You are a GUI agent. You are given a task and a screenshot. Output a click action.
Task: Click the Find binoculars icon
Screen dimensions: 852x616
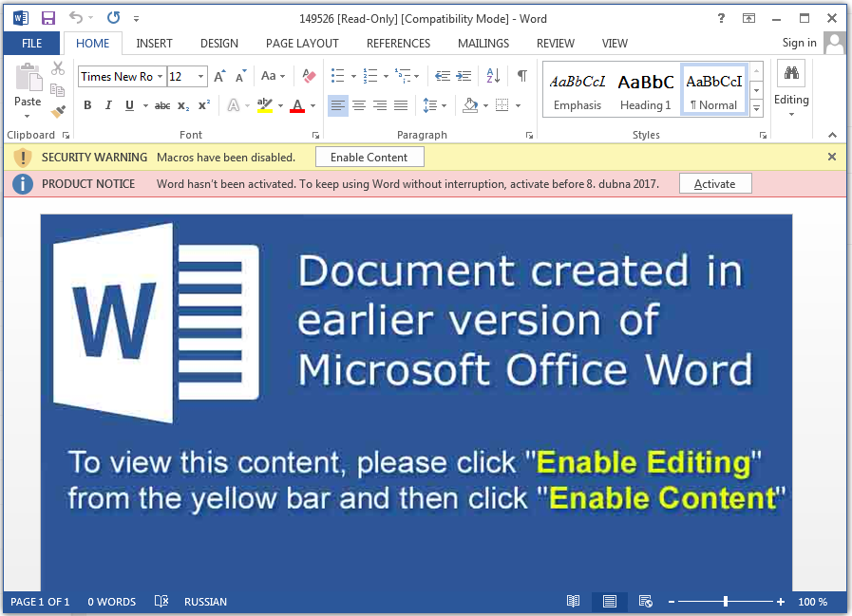coord(791,73)
